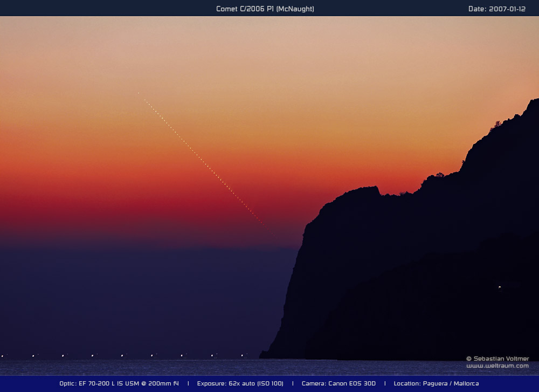The width and height of the screenshot is (539, 392).
Task: Click the tree silhouette on the upper cliff ridge
Action: point(496,124)
